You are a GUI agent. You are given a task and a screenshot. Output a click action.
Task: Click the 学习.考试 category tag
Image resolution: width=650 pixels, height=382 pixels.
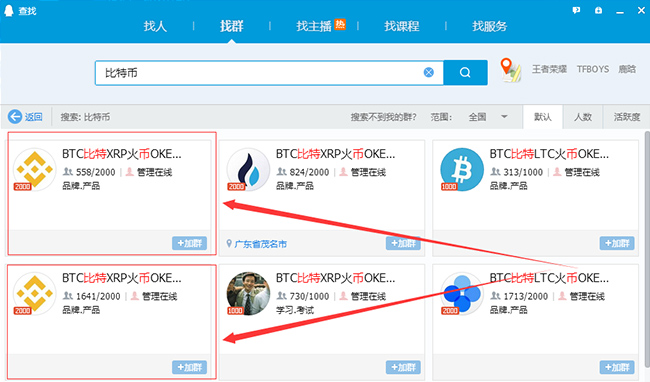(x=295, y=310)
